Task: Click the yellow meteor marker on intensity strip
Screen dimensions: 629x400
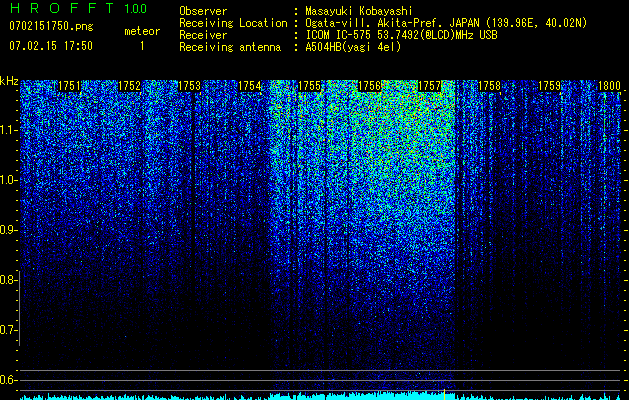Action: 444,394
